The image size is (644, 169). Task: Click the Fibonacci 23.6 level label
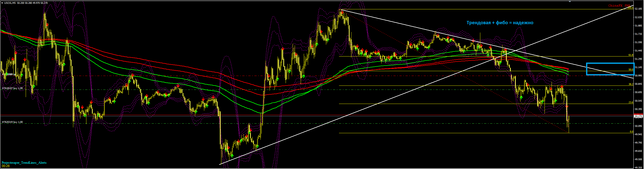tap(631, 102)
